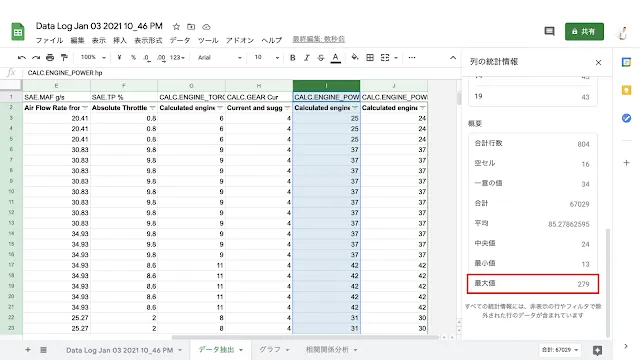
Task: Toggle bold formatting
Action: click(x=293, y=58)
